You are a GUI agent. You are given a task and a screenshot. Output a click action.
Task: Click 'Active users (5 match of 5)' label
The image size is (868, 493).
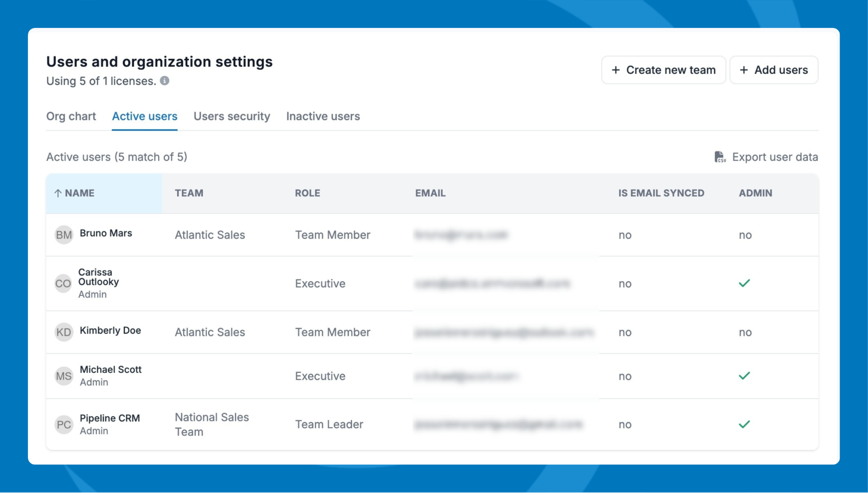[x=116, y=157]
